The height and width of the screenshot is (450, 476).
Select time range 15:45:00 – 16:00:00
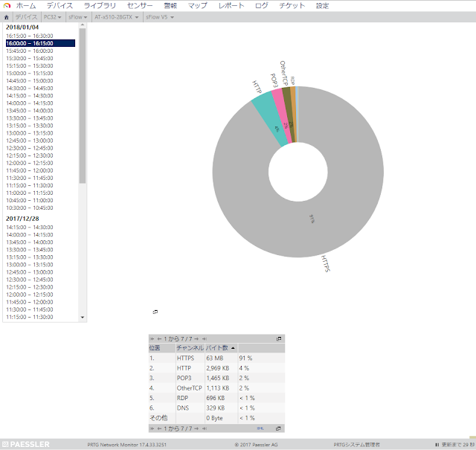click(30, 51)
